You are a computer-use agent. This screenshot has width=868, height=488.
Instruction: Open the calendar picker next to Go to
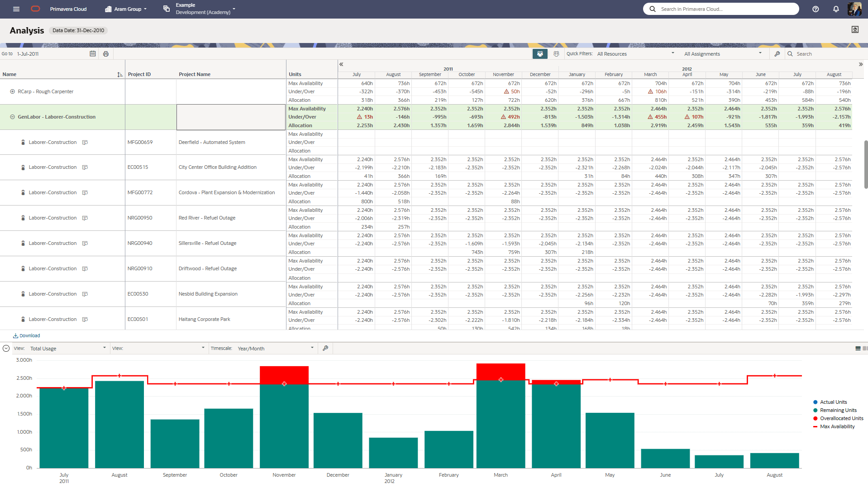93,54
